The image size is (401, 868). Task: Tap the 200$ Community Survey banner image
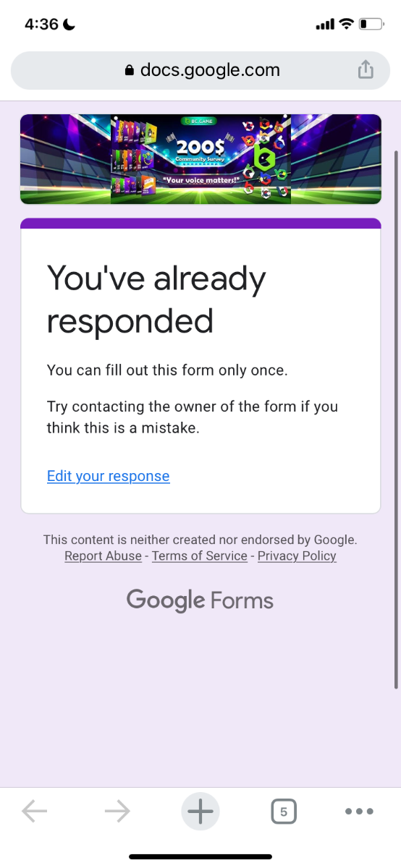coord(200,159)
